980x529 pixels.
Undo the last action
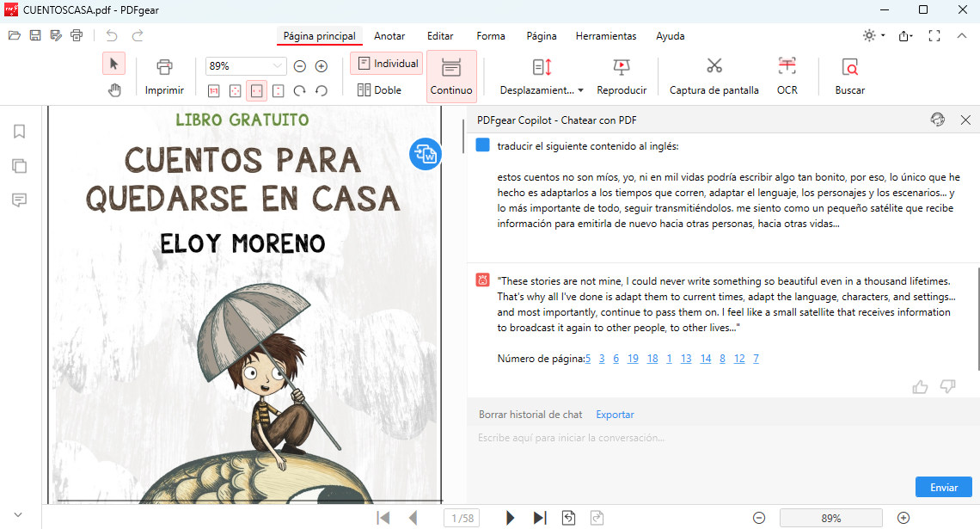[112, 34]
